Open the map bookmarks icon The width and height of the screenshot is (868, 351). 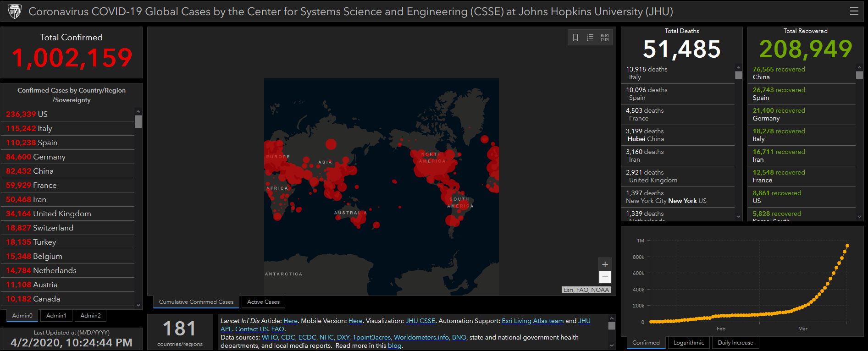point(575,38)
